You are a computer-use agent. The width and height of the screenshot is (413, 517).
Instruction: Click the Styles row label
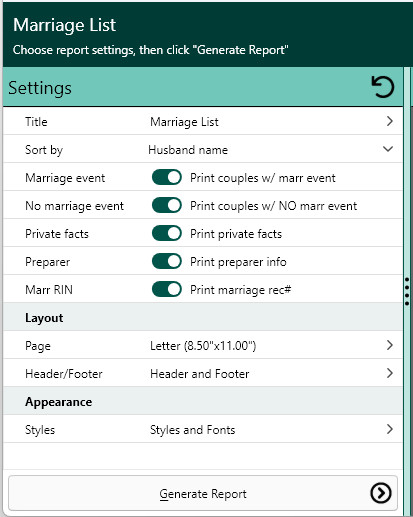pos(40,430)
